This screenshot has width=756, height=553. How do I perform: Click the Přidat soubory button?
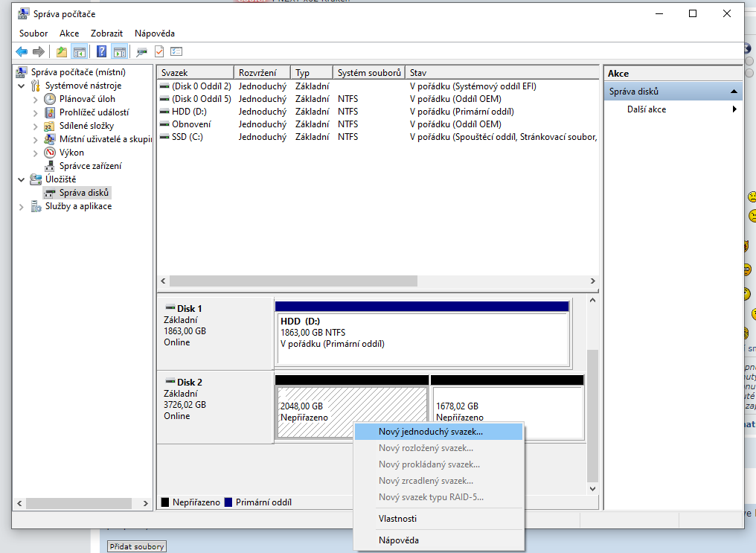point(137,546)
